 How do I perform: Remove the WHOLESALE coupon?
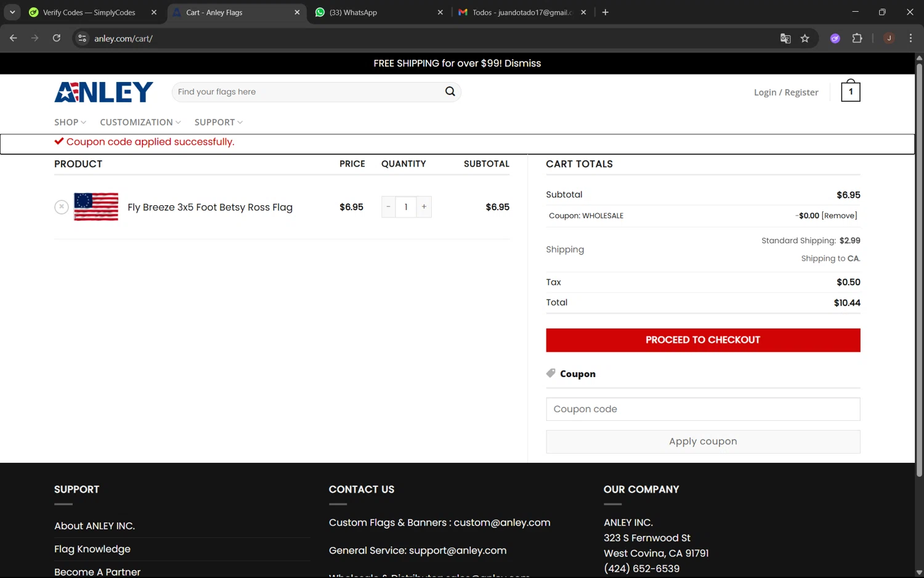tap(839, 216)
